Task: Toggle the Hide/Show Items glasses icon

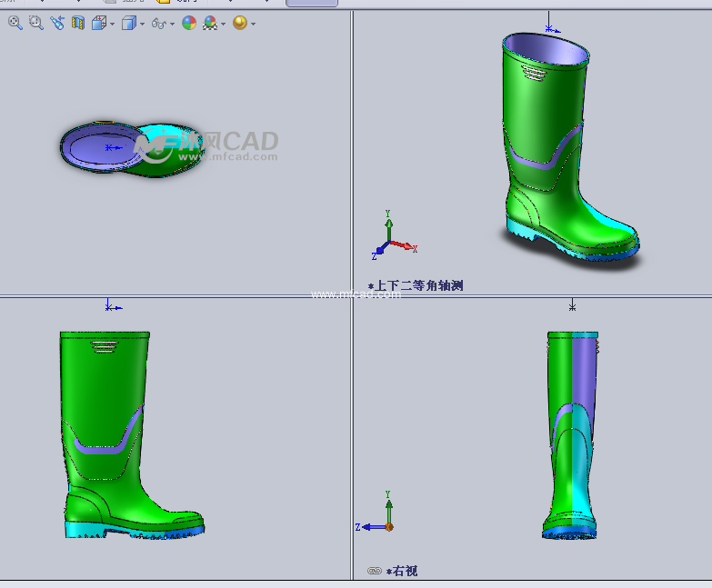Action: click(158, 23)
